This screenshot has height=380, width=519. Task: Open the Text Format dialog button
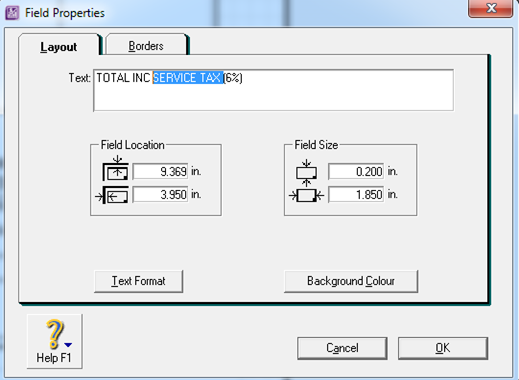tap(139, 281)
